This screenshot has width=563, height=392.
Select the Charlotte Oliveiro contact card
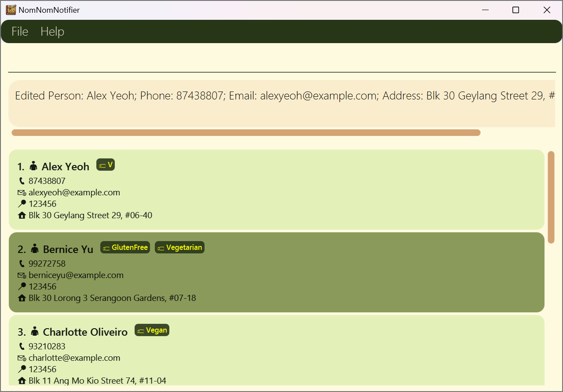[277, 350]
